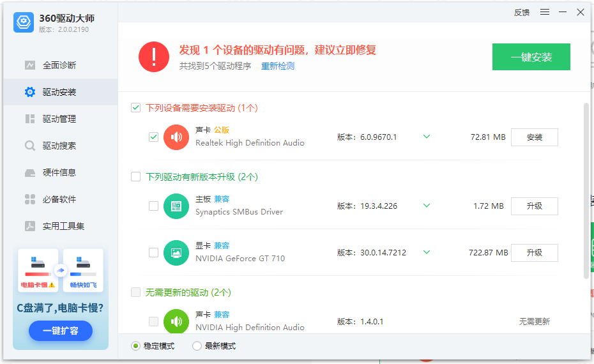Click the 驱动安装 gear icon
The width and height of the screenshot is (594, 364).
point(30,92)
